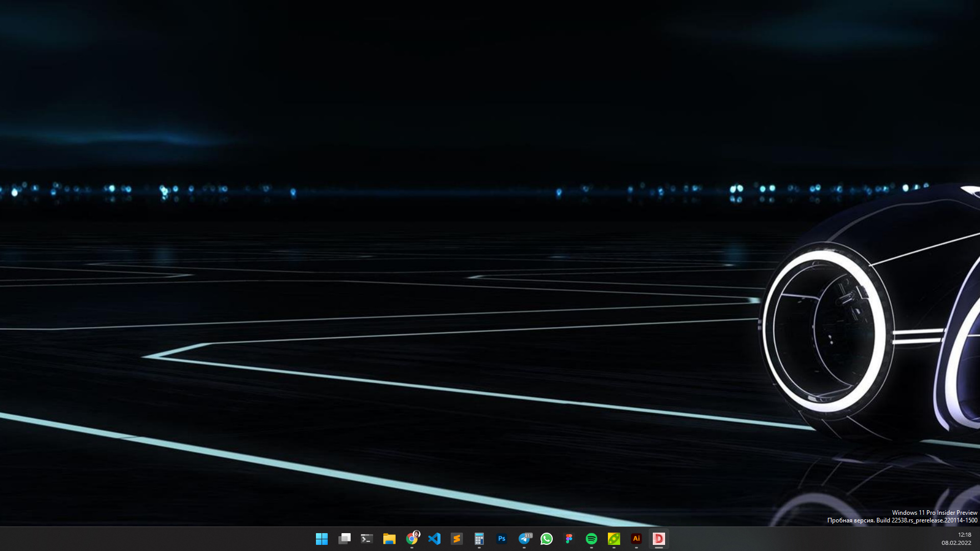This screenshot has height=551, width=980.
Task: Open the green pea-pod app icon
Action: [614, 539]
